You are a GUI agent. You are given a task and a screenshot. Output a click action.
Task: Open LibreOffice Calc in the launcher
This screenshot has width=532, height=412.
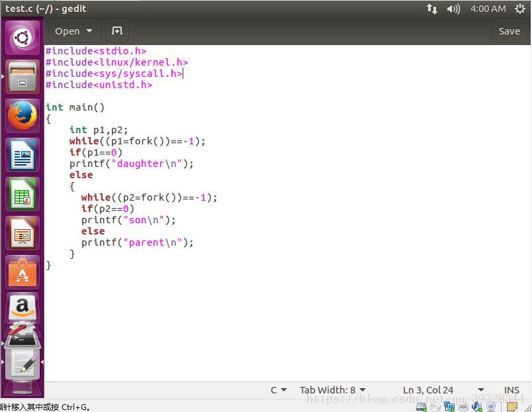coord(22,194)
